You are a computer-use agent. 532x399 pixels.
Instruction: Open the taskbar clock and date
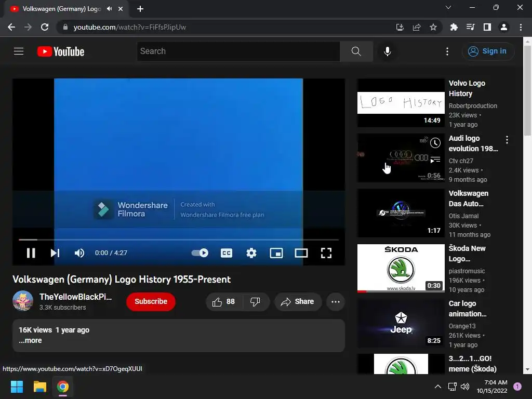pos(492,387)
